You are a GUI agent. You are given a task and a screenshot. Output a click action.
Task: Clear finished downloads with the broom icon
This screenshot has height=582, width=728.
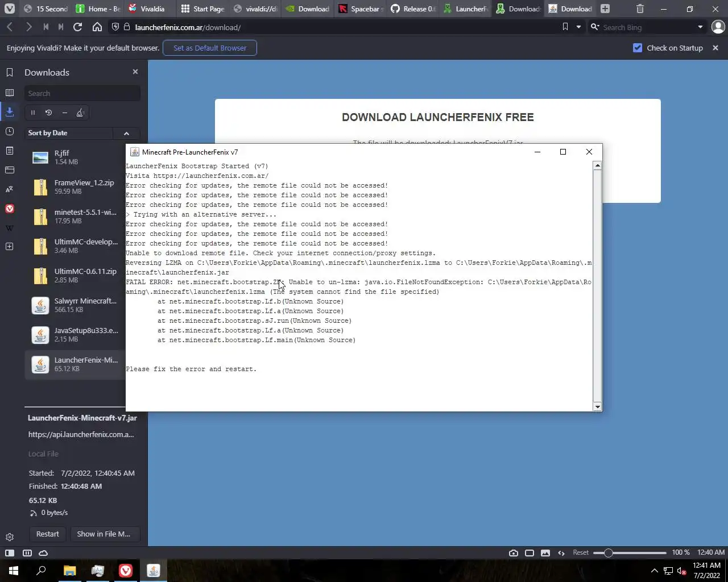tap(80, 113)
